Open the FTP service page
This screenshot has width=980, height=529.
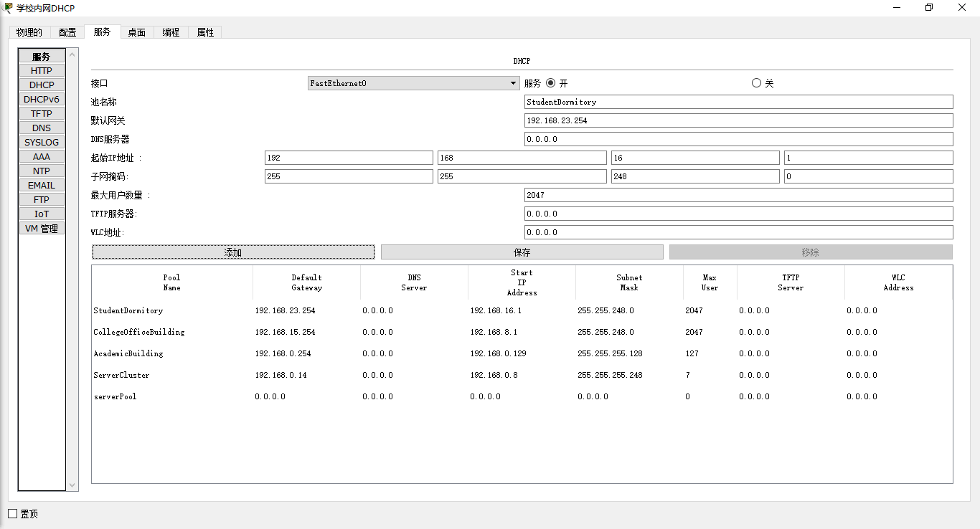(x=42, y=199)
